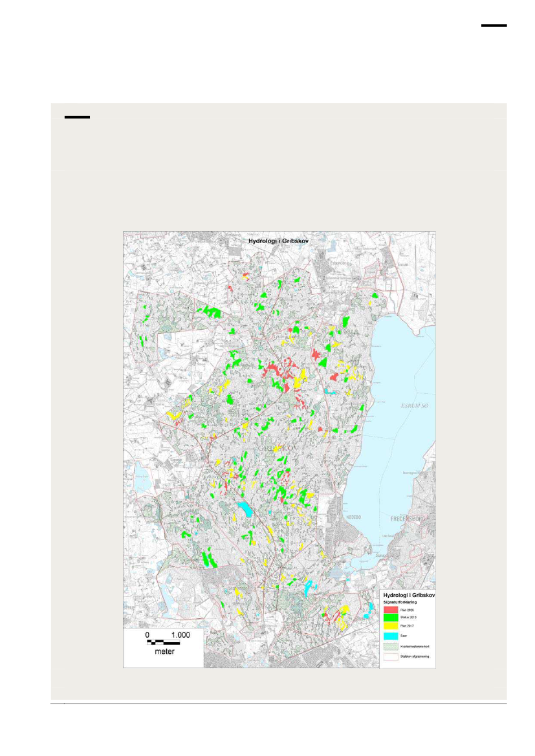The height and width of the screenshot is (756, 535).
Task: Click the 'Plan 2017' legend label
Action: point(407,626)
